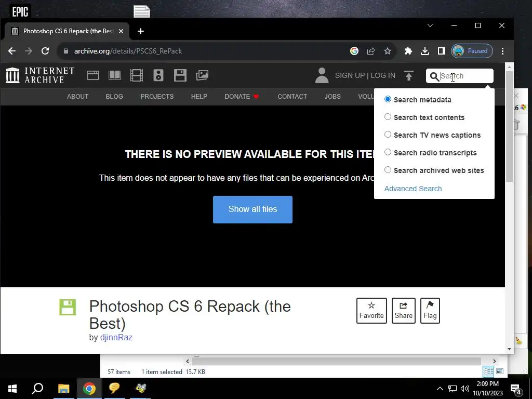Open File Explorer from the taskbar
Screen dimensions: 532x399
coord(63,389)
